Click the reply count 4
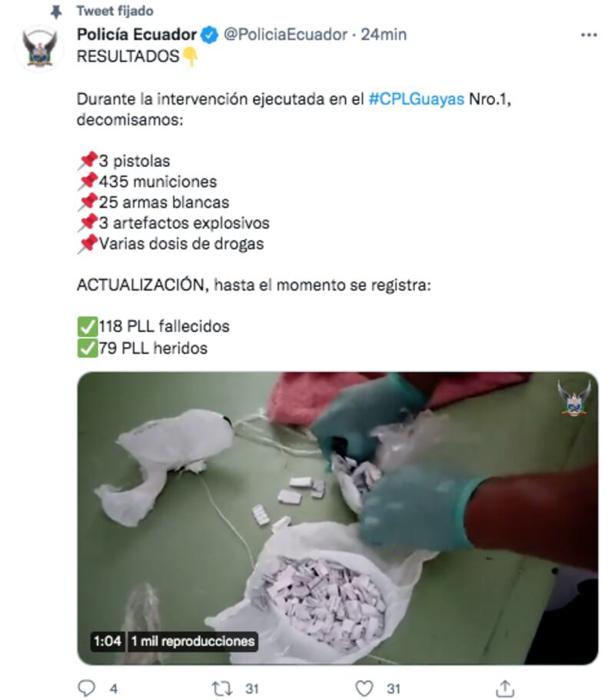This screenshot has height=700, width=615. [x=114, y=688]
